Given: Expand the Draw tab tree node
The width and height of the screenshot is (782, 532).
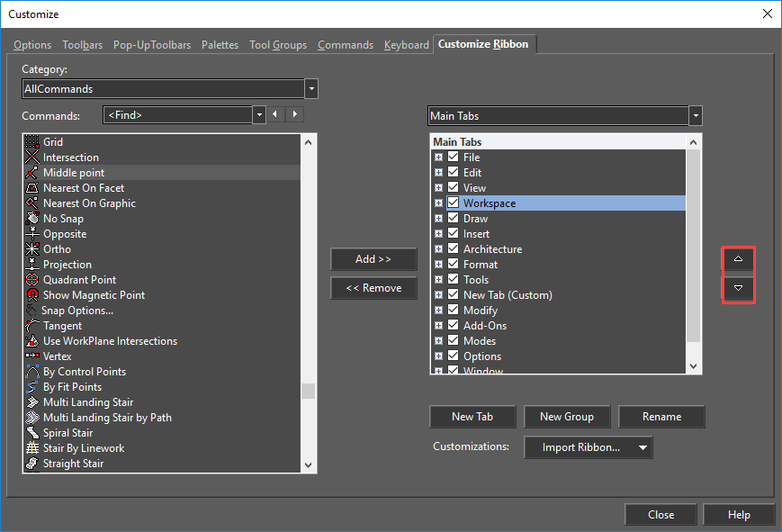Looking at the screenshot, I should point(438,219).
